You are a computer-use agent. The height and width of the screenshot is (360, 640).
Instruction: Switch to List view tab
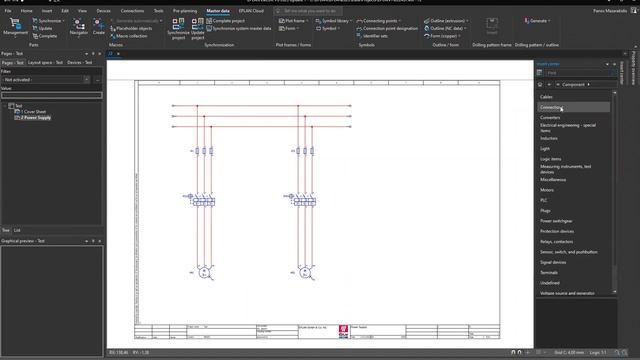pyautogui.click(x=17, y=230)
